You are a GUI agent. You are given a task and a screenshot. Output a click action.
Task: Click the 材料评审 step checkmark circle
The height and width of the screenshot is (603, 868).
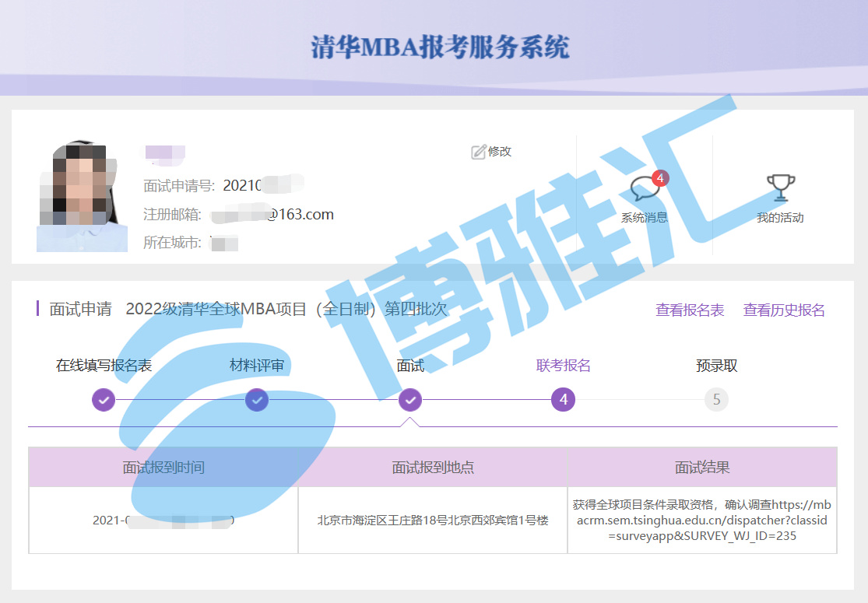pyautogui.click(x=257, y=399)
